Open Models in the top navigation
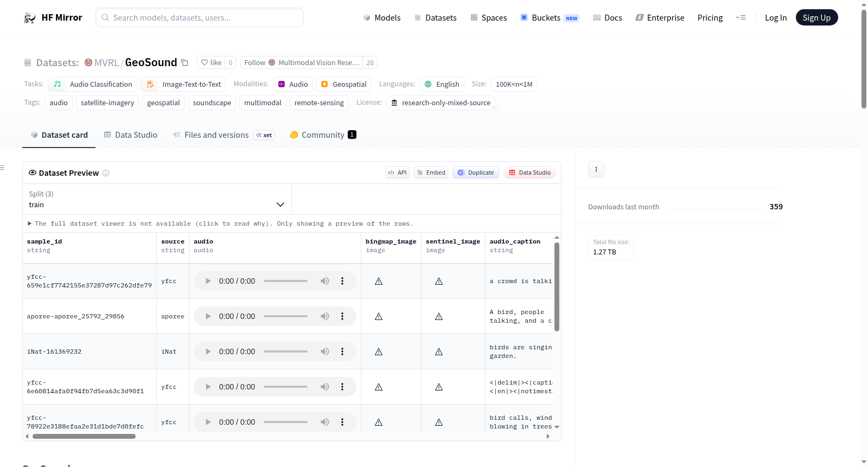 click(x=382, y=18)
